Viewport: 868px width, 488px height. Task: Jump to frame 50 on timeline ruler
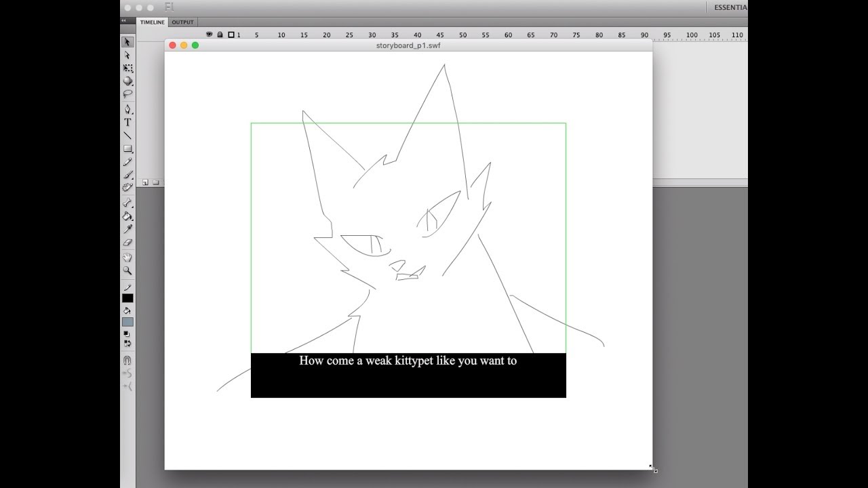point(462,35)
